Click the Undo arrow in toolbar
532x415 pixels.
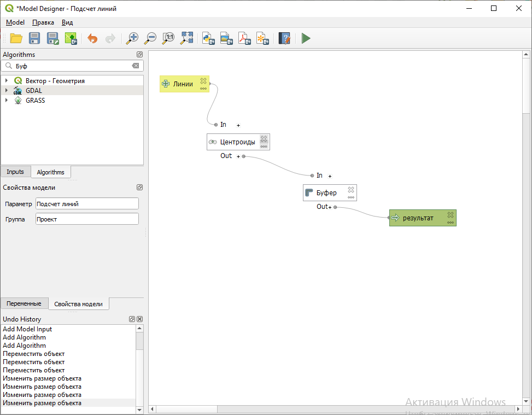(x=92, y=38)
